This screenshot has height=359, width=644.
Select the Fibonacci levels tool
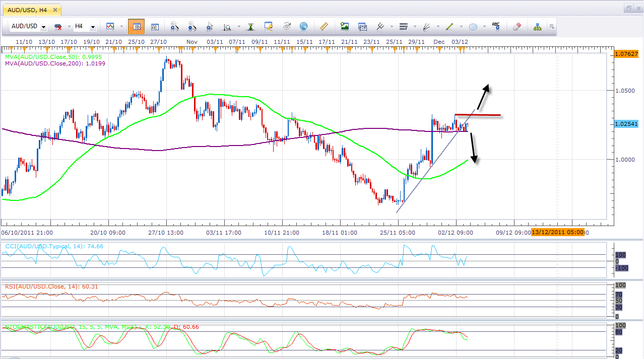click(403, 27)
